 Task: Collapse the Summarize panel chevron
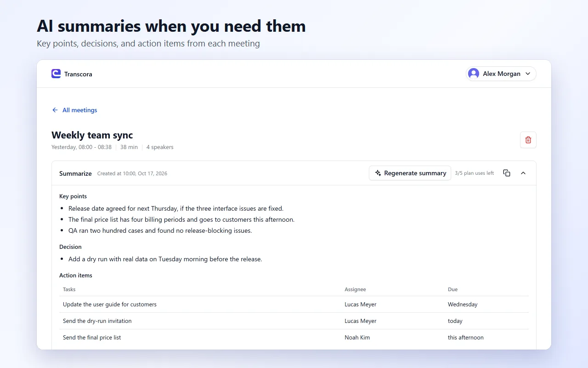523,173
